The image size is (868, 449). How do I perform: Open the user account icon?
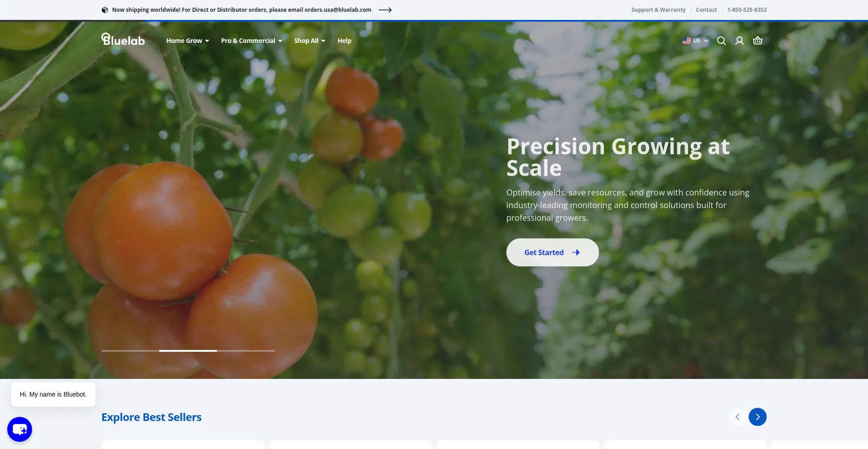[x=739, y=41]
